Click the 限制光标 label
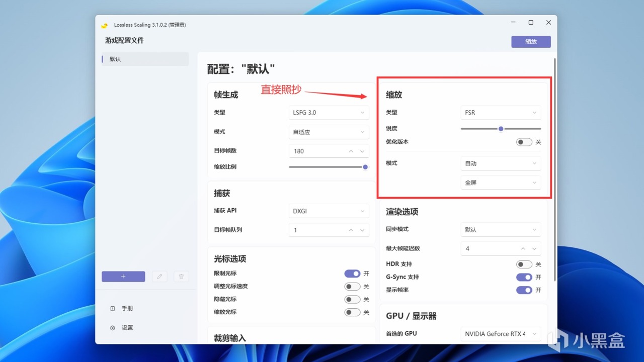The image size is (644, 362). click(x=225, y=274)
